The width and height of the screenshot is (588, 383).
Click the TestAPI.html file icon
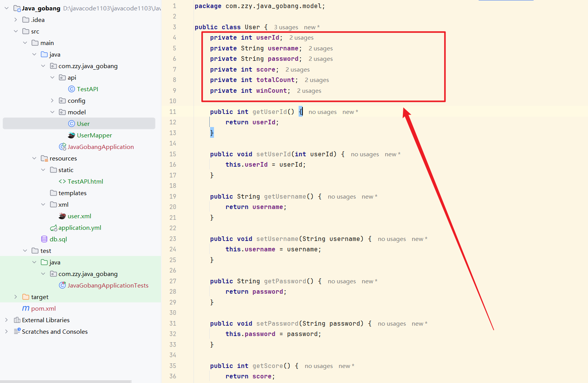coord(62,181)
